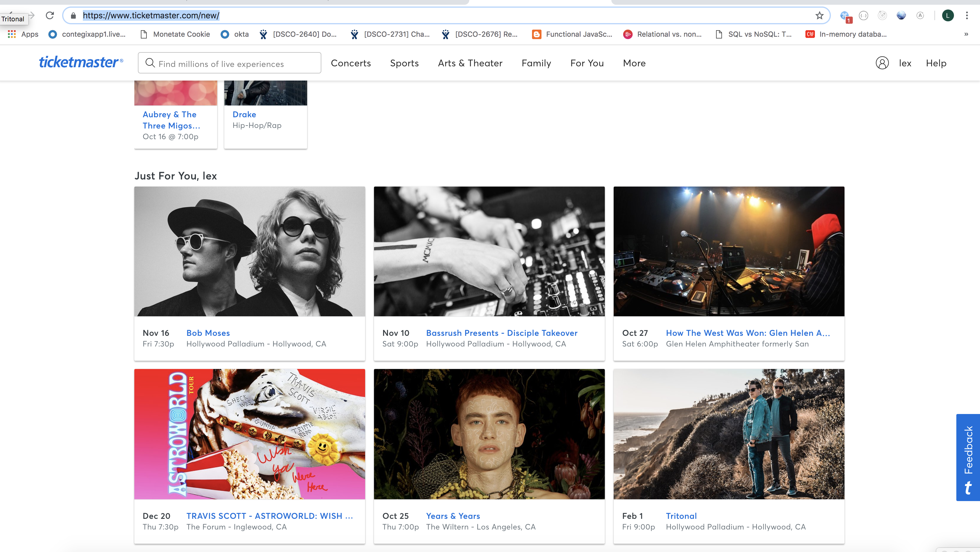Open the green L Chrome profile avatar
The height and width of the screenshot is (552, 980).
tap(948, 16)
